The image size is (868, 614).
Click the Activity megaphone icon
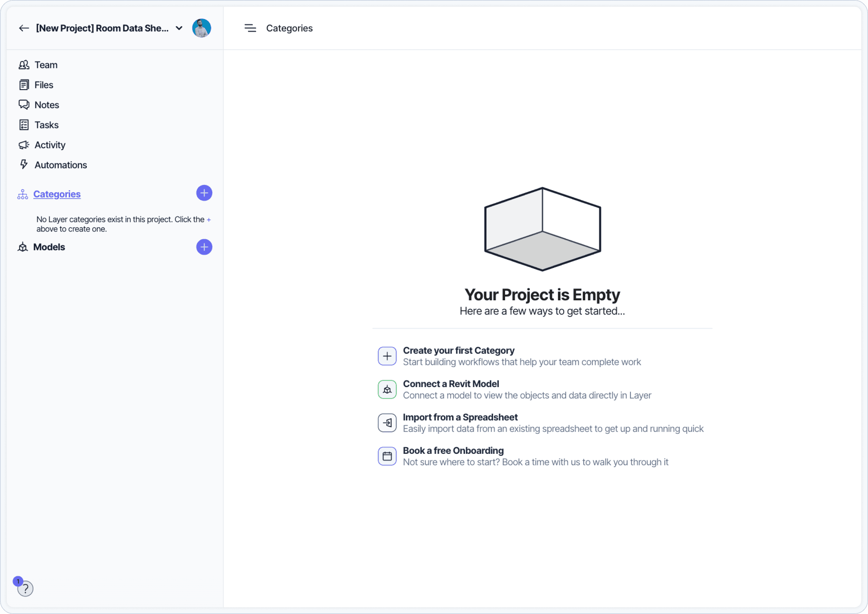coord(24,145)
